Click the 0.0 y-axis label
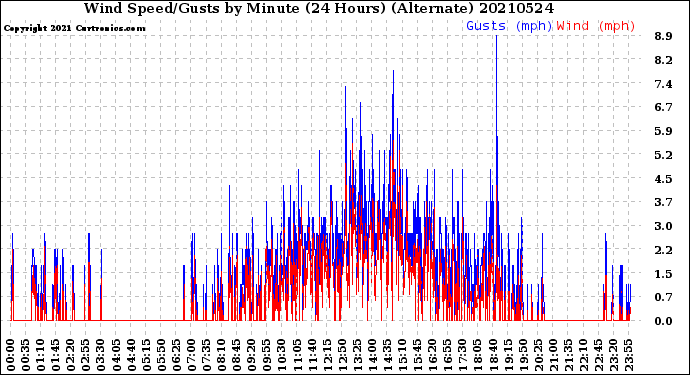Viewport: 690px width, 375px height. (664, 321)
